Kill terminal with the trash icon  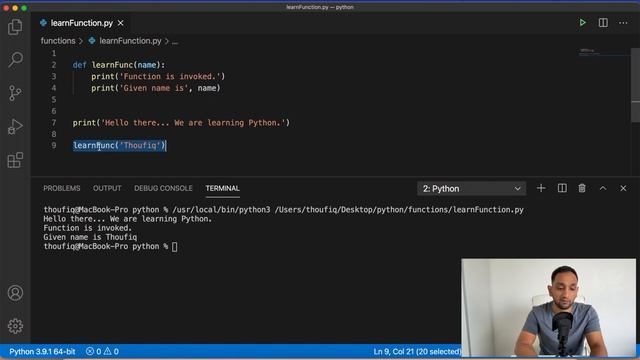pyautogui.click(x=582, y=188)
